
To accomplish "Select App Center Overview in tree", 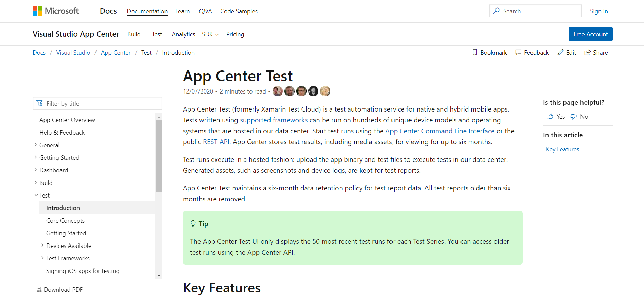I will [67, 120].
